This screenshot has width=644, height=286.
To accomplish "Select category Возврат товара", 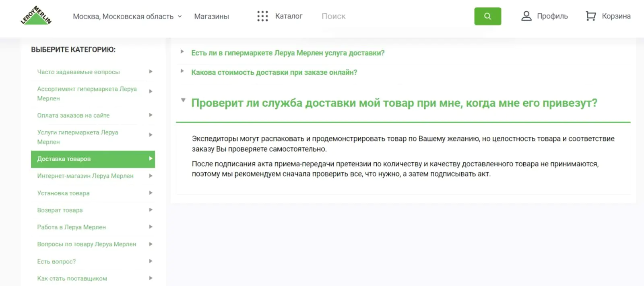I will pos(60,210).
